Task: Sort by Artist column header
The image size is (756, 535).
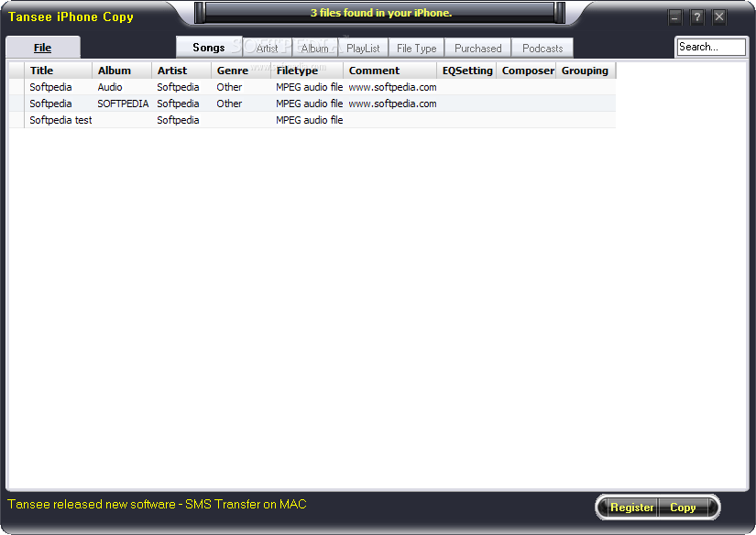Action: 181,71
